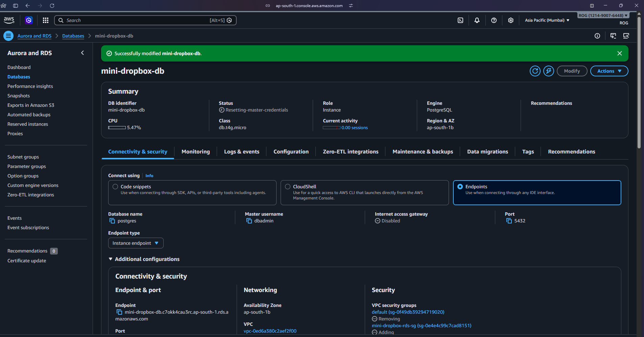Viewport: 644px width, 337px height.
Task: Click the refresh database icon button
Action: (535, 71)
